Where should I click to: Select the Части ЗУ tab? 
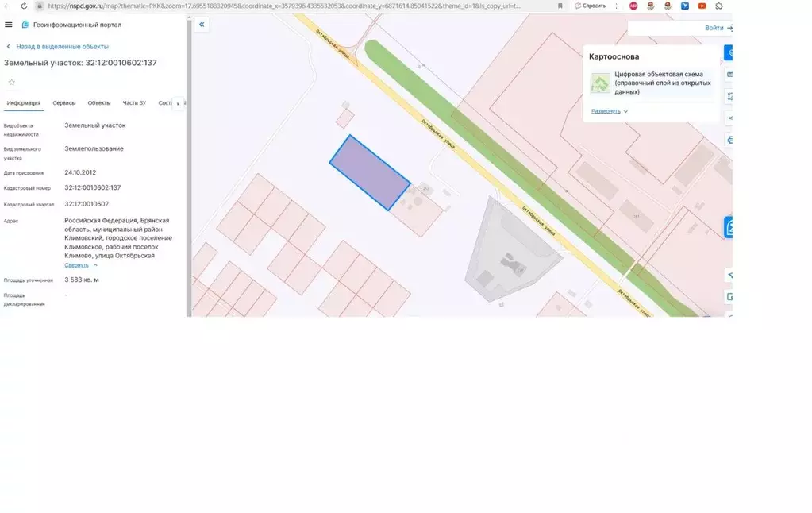pos(134,103)
